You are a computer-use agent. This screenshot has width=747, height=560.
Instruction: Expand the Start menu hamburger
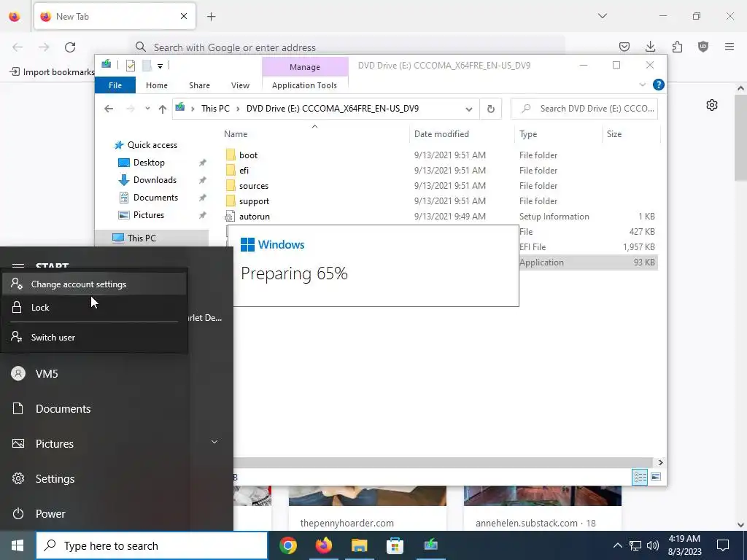18,265
